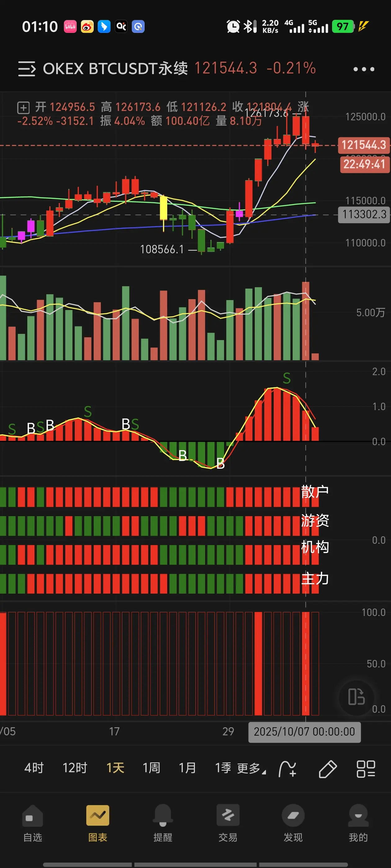Expand the OHLC info plus box
Image resolution: width=391 pixels, height=868 pixels.
(x=23, y=108)
